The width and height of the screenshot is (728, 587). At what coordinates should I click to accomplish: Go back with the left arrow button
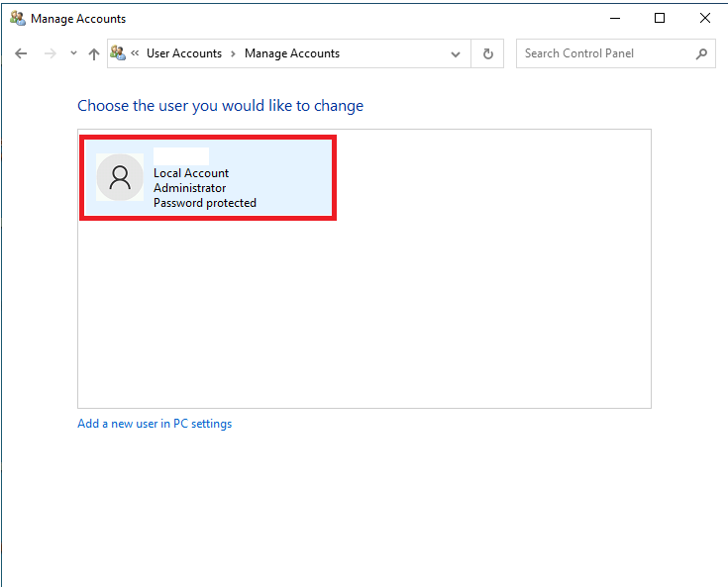click(x=21, y=53)
